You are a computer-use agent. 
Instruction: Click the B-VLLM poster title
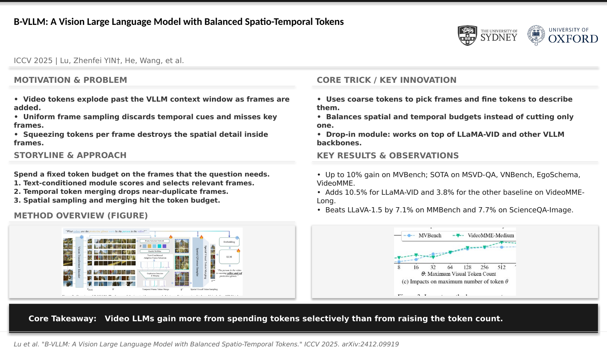pyautogui.click(x=179, y=22)
